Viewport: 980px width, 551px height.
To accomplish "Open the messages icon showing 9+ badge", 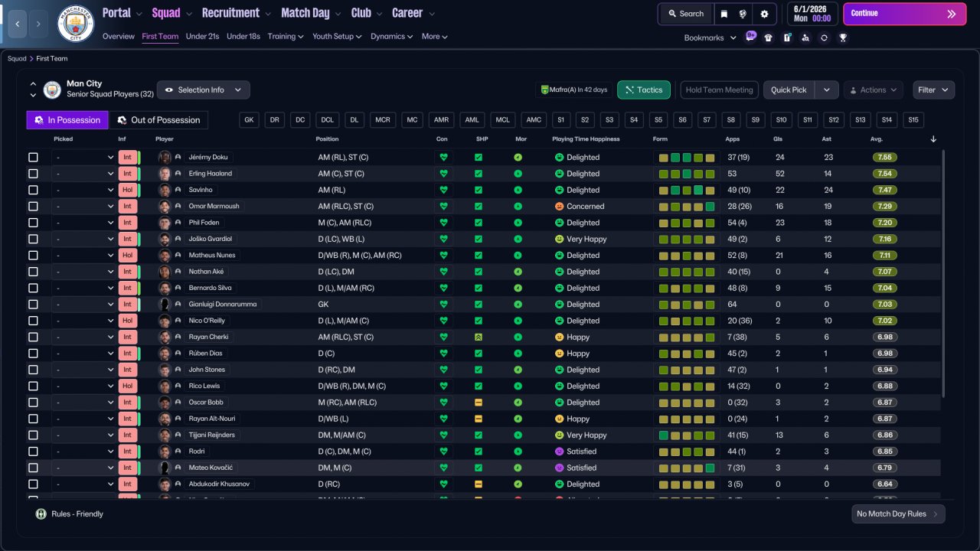I will (750, 37).
